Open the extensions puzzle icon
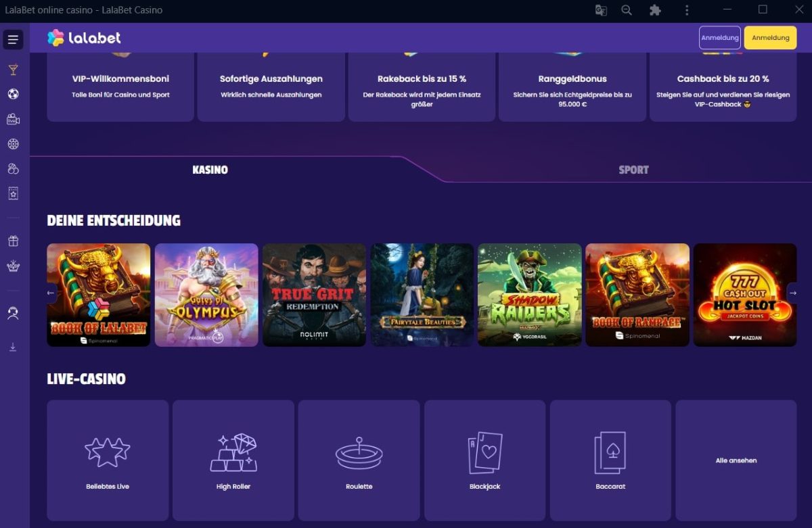Image resolution: width=812 pixels, height=528 pixels. pyautogui.click(x=654, y=9)
